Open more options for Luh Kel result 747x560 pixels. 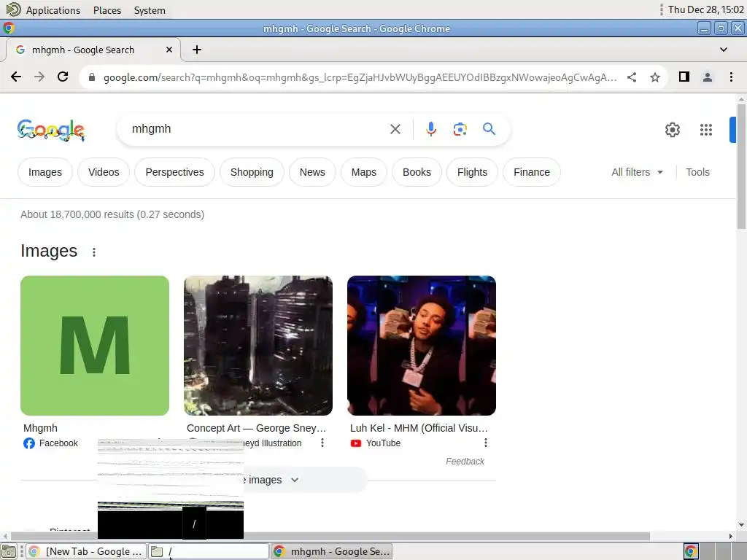485,443
